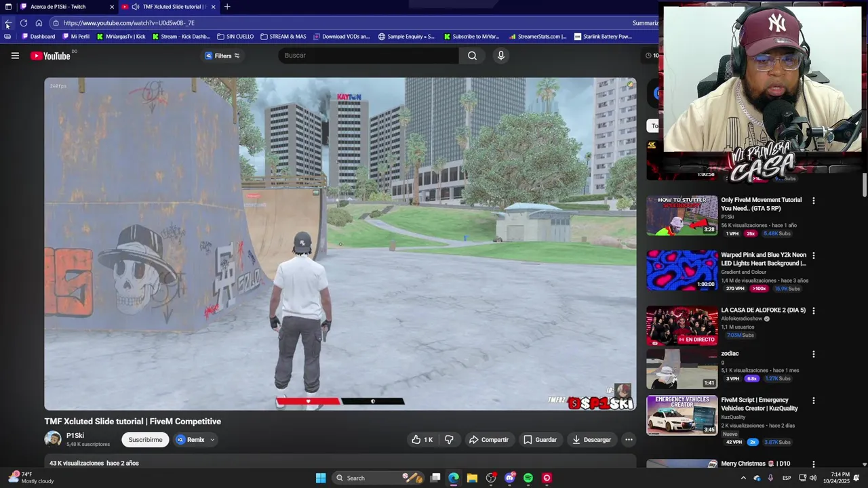Open tab actions menu at top-left of browser
868x488 pixels.
coord(8,7)
